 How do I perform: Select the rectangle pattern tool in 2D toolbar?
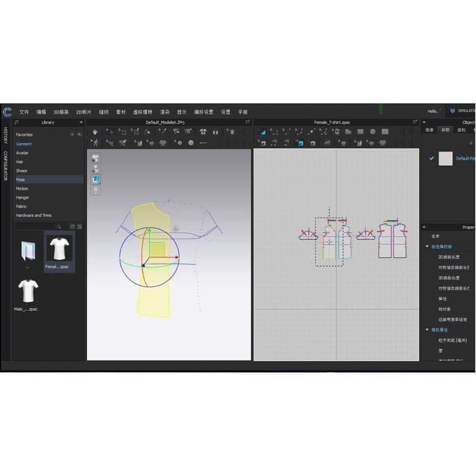tap(360, 132)
